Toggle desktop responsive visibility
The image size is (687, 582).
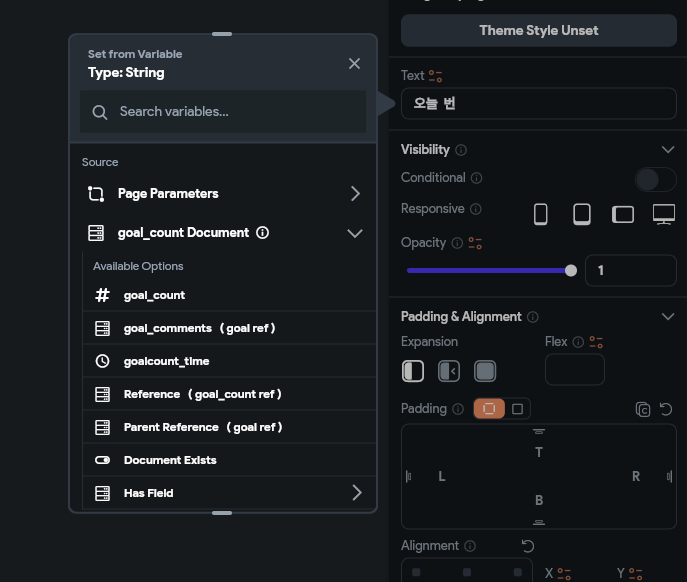coord(664,214)
